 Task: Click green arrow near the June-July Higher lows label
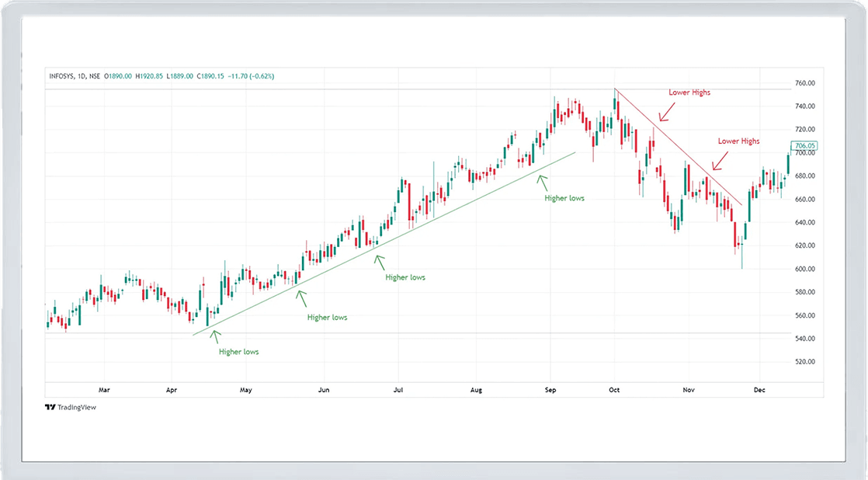(x=379, y=261)
